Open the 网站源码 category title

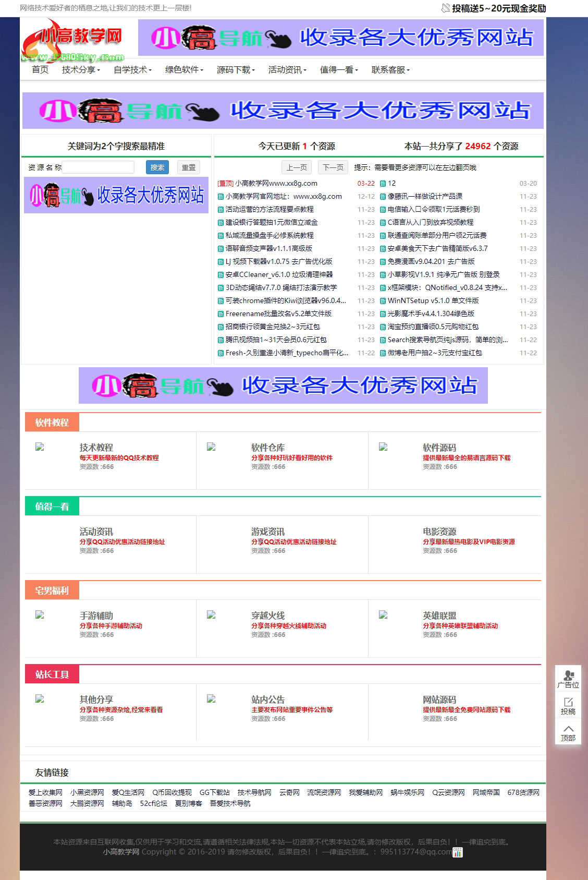(439, 699)
